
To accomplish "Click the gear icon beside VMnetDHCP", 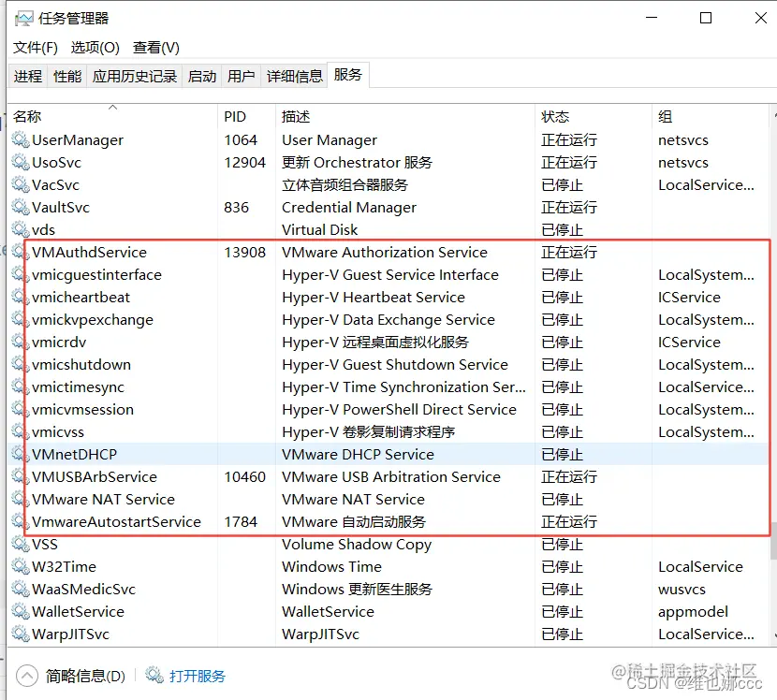I will (21, 454).
